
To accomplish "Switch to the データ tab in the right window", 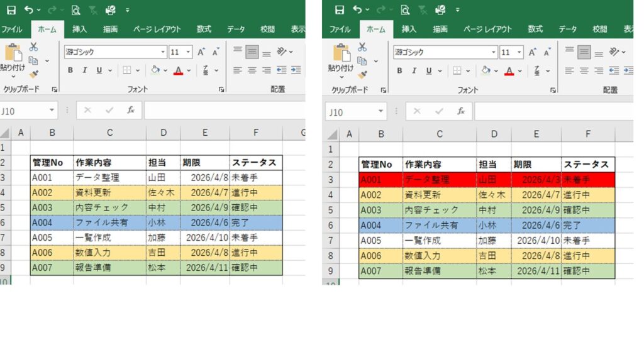I will pyautogui.click(x=567, y=29).
